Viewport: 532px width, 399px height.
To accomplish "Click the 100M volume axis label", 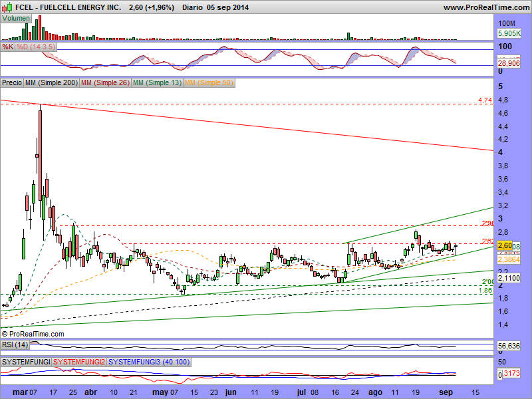I will 507,23.
